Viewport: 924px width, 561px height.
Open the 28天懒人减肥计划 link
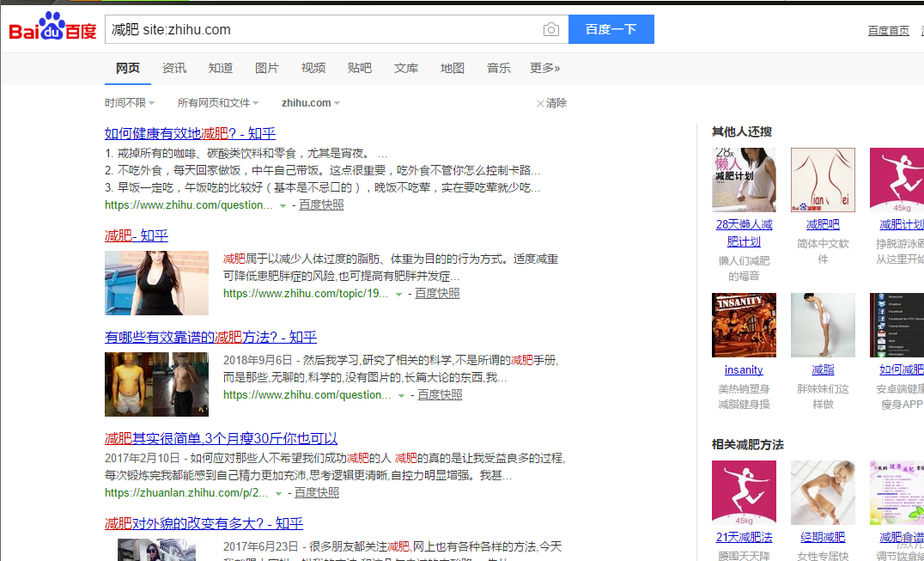pyautogui.click(x=744, y=233)
